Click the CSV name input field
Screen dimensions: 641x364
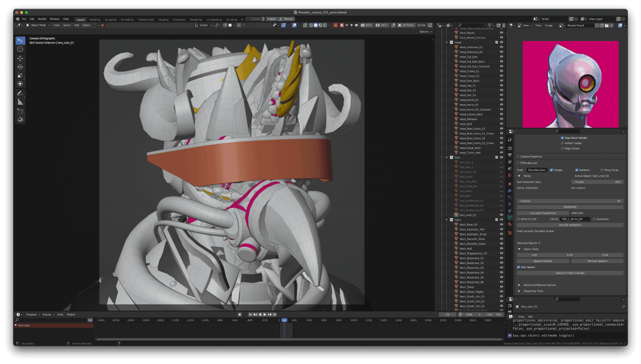pos(575,219)
